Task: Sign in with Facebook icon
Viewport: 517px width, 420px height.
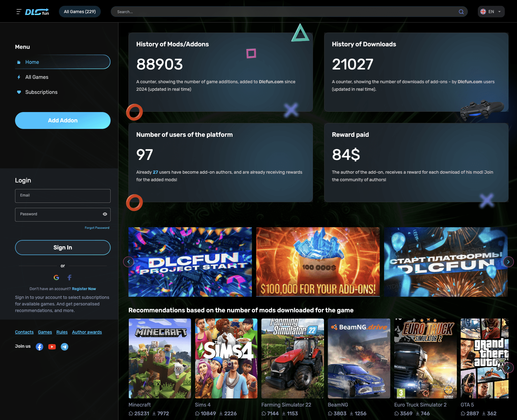Action: point(70,277)
